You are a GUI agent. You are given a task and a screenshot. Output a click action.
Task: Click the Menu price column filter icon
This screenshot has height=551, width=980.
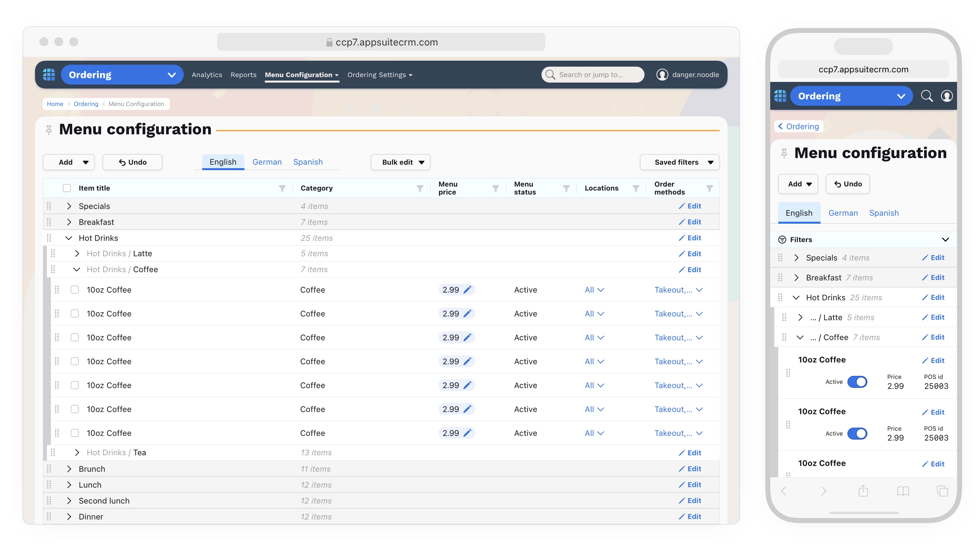495,188
